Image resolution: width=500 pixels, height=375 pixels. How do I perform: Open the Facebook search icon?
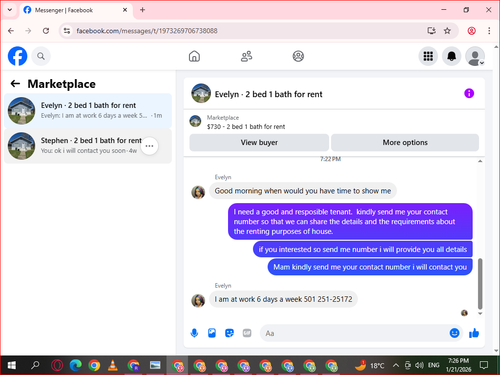pos(41,56)
